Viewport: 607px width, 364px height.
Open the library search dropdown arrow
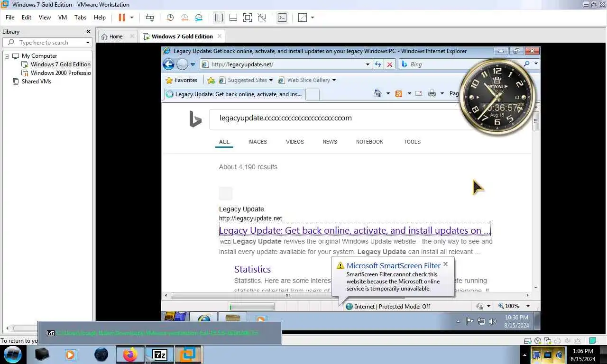pos(88,43)
